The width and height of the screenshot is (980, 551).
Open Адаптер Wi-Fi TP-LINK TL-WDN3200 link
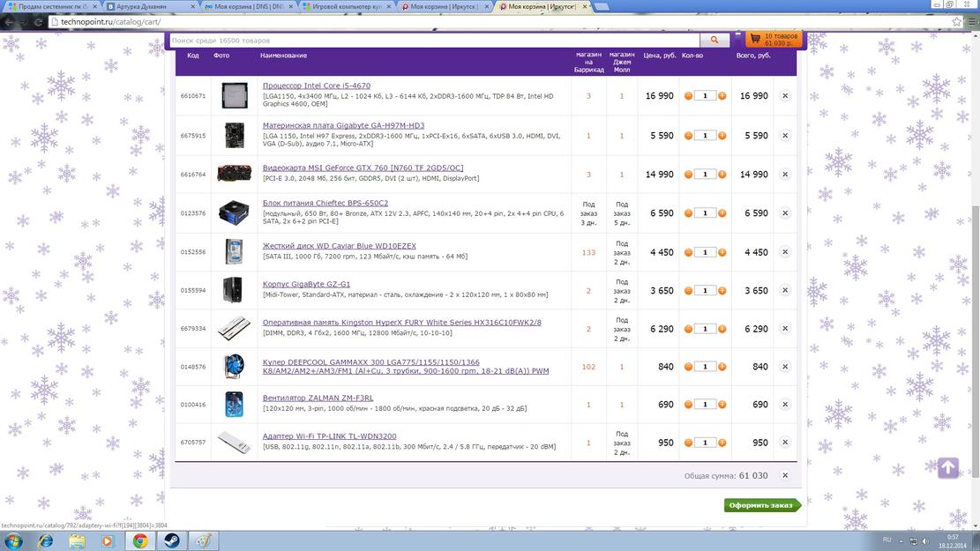pos(329,436)
